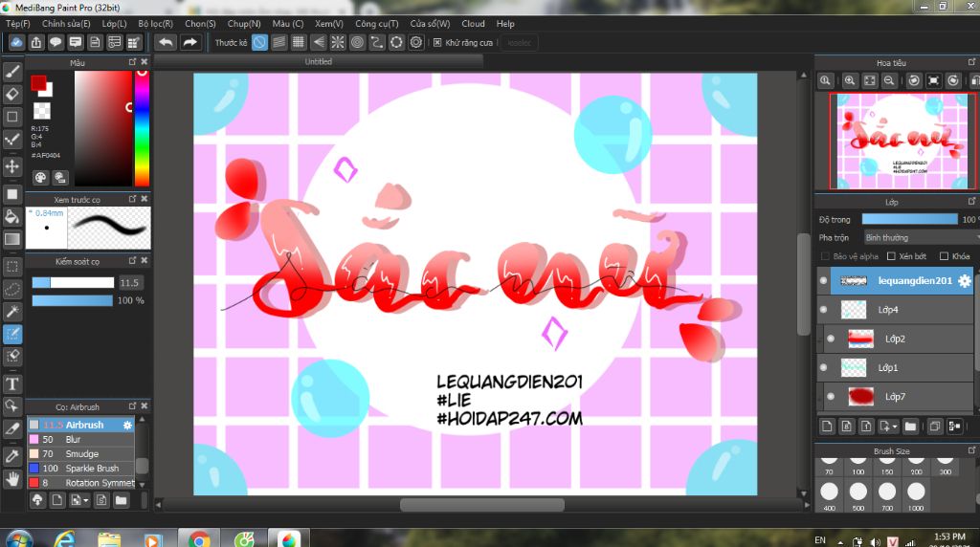The image size is (980, 547).
Task: Hide layer Lớp7
Action: [831, 397]
